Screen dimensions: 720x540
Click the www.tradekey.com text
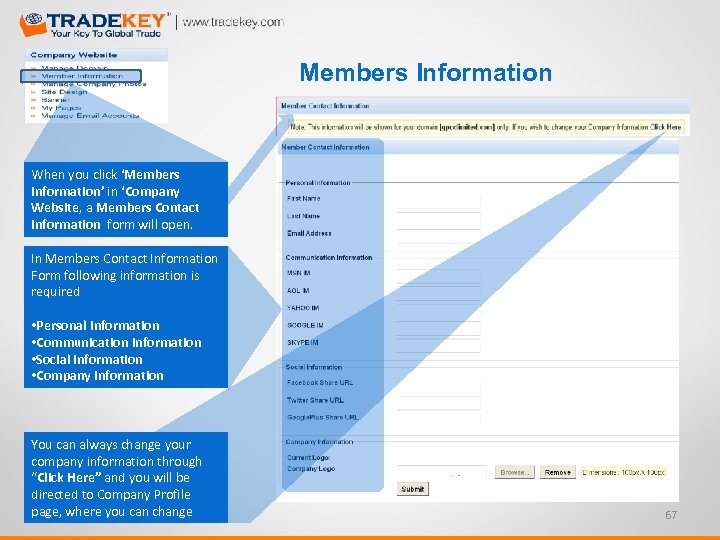coord(233,22)
